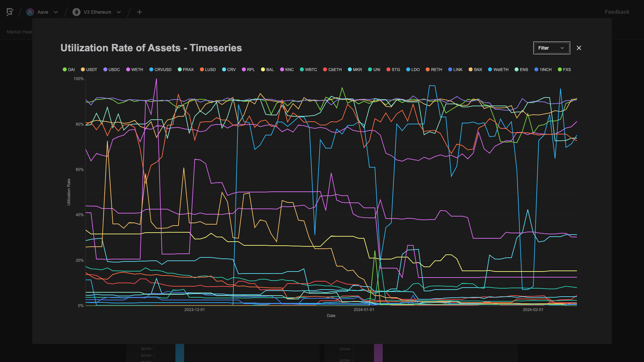Switch to the Market Health tab

click(x=19, y=32)
